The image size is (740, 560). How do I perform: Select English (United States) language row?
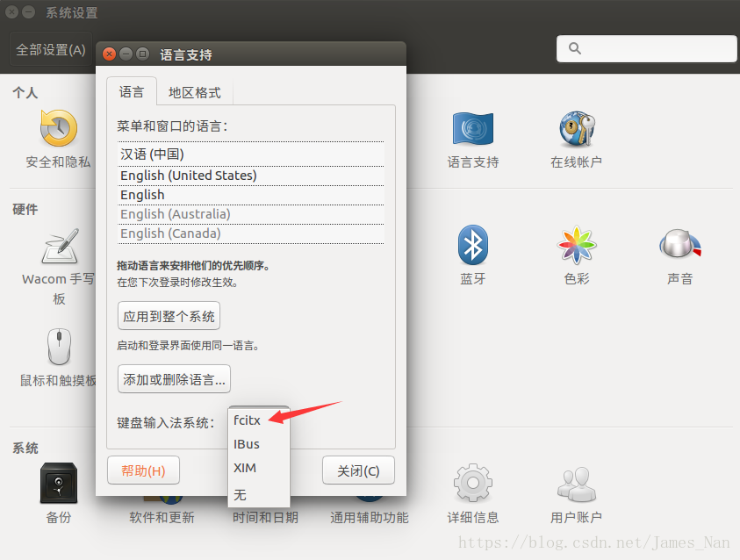click(x=250, y=176)
